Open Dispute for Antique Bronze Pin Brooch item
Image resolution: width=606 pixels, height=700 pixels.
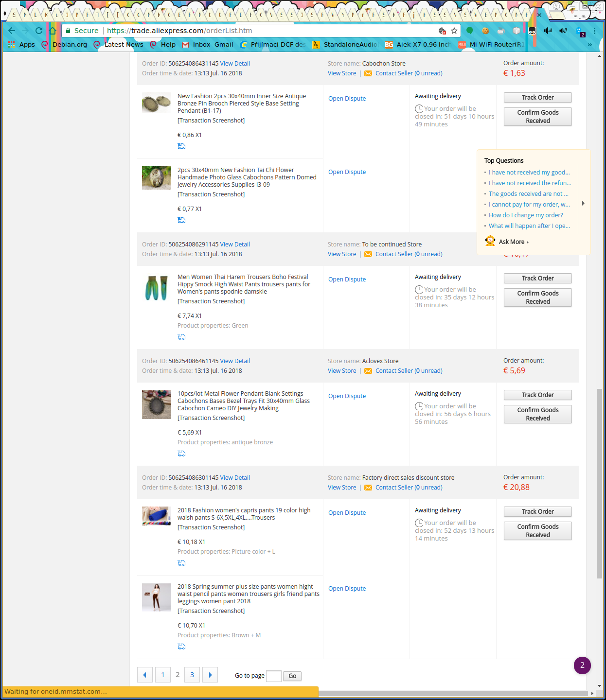point(347,99)
